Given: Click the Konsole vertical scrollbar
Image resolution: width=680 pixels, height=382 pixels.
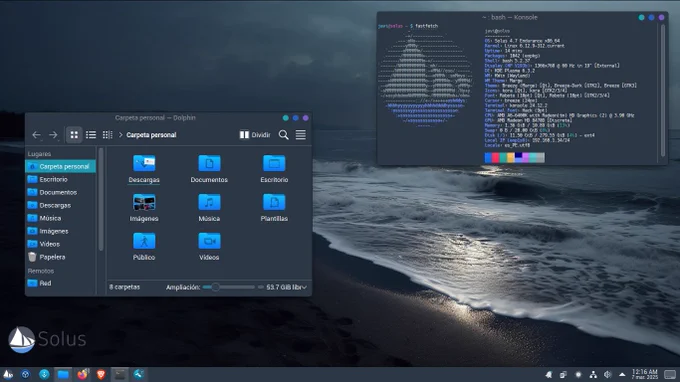Looking at the screenshot, I should (x=663, y=90).
